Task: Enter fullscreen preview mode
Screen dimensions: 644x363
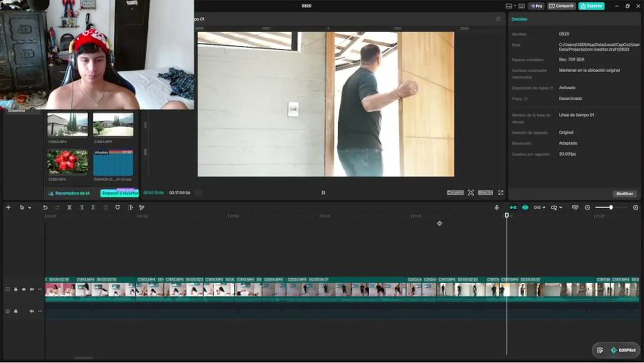Action: [x=500, y=193]
